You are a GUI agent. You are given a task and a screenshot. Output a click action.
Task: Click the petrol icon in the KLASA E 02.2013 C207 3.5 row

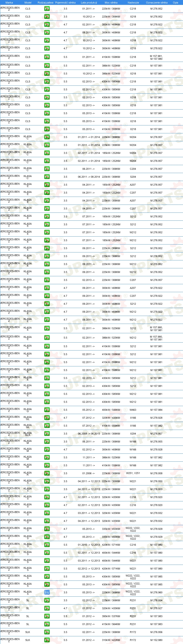pyautogui.click(x=47, y=280)
